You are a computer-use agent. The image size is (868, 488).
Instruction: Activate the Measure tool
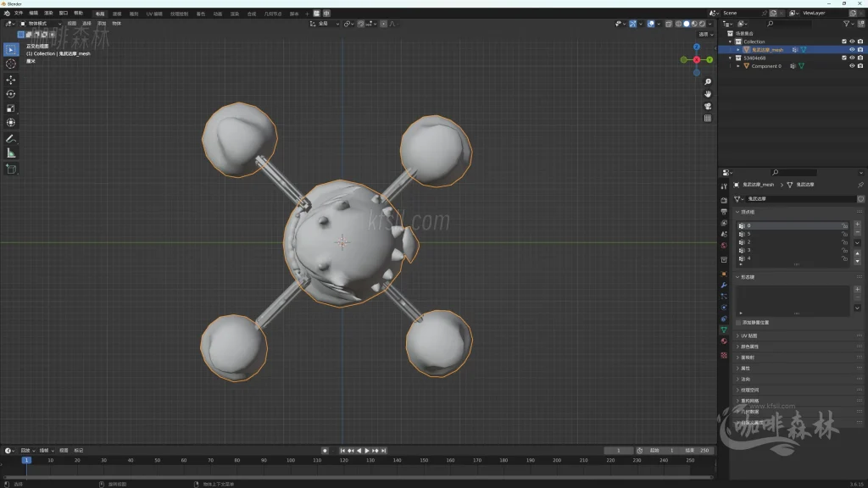tap(11, 153)
